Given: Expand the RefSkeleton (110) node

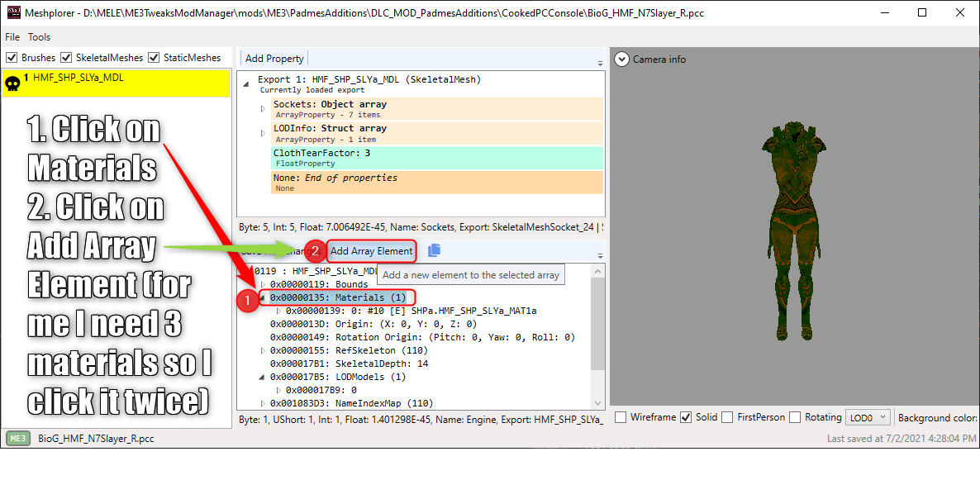Looking at the screenshot, I should point(263,350).
